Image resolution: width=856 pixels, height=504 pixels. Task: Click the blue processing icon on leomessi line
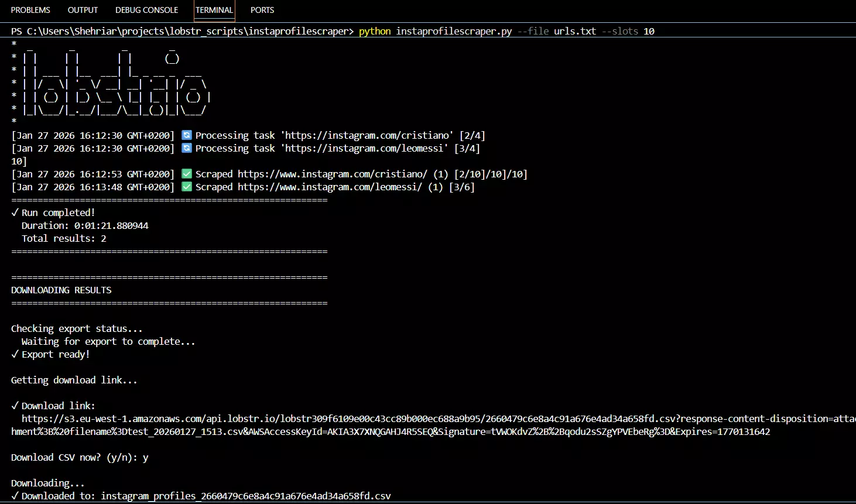click(186, 148)
